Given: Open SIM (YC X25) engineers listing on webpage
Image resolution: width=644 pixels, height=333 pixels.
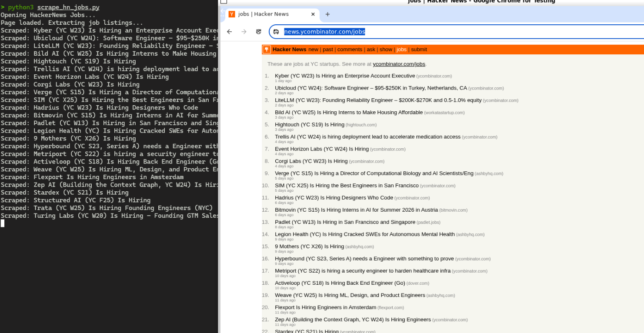Looking at the screenshot, I should pyautogui.click(x=347, y=186).
